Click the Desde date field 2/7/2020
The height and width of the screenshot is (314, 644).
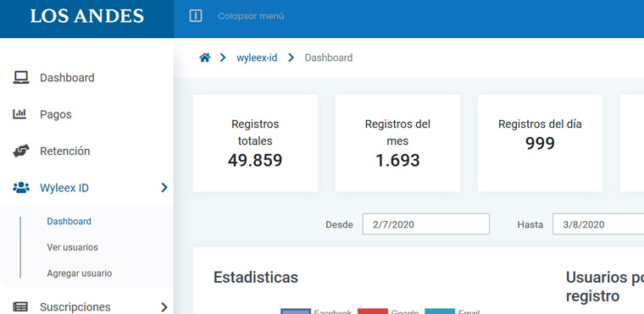[426, 224]
